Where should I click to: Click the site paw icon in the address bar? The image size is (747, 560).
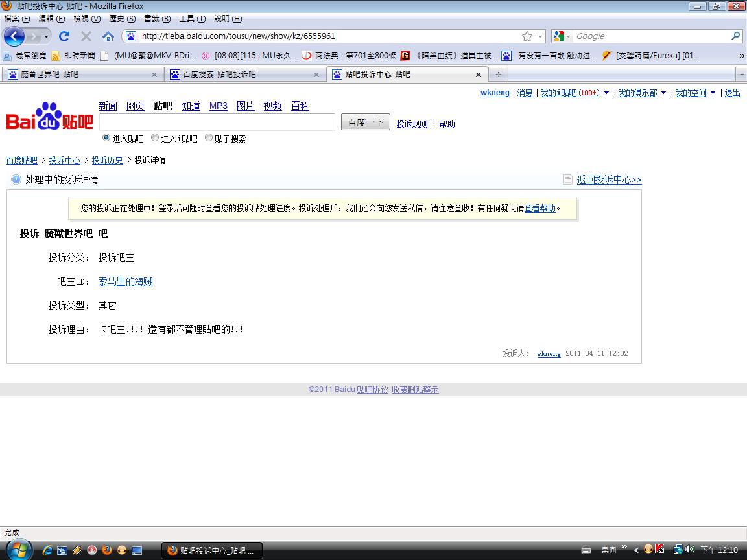click(131, 36)
